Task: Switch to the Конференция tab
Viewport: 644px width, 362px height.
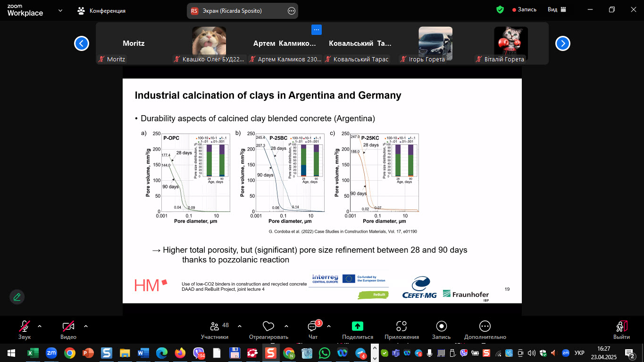Action: point(102,10)
